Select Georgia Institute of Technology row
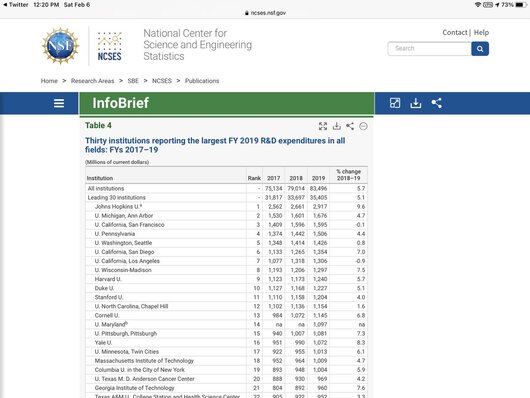Viewport: 530px width, 398px height. [x=226, y=388]
